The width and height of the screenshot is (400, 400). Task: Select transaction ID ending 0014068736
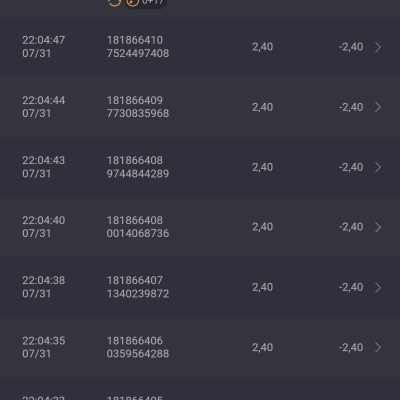138,227
